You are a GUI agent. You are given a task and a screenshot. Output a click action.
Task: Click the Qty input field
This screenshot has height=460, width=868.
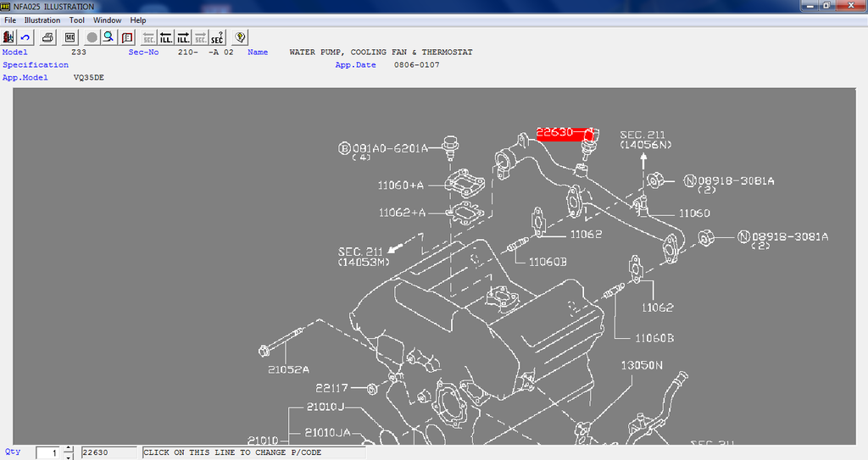49,453
